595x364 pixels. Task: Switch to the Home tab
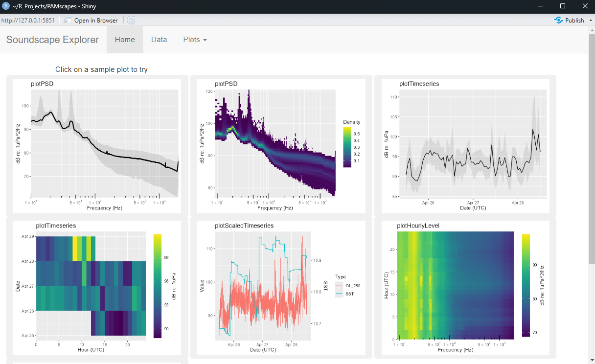(125, 40)
